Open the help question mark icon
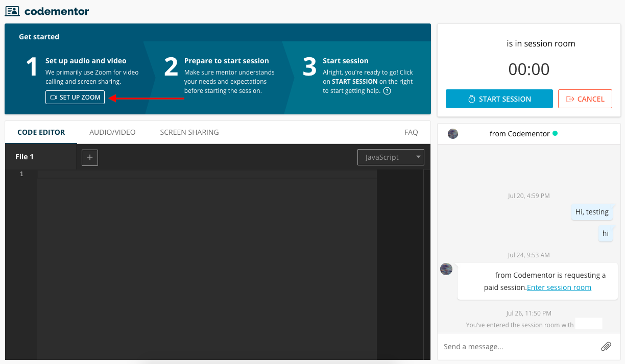Viewport: 625px width, 364px height. click(x=387, y=91)
